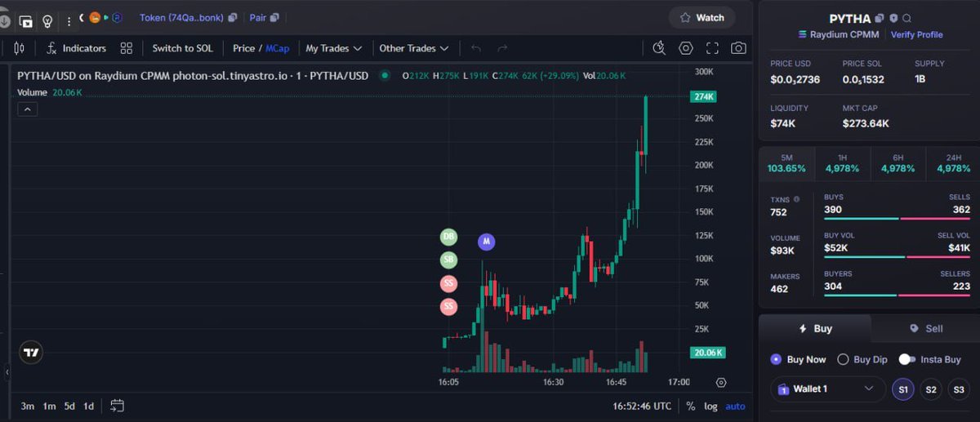Copy the PYTHA token name
Viewport: 980px width, 422px height.
(880, 18)
